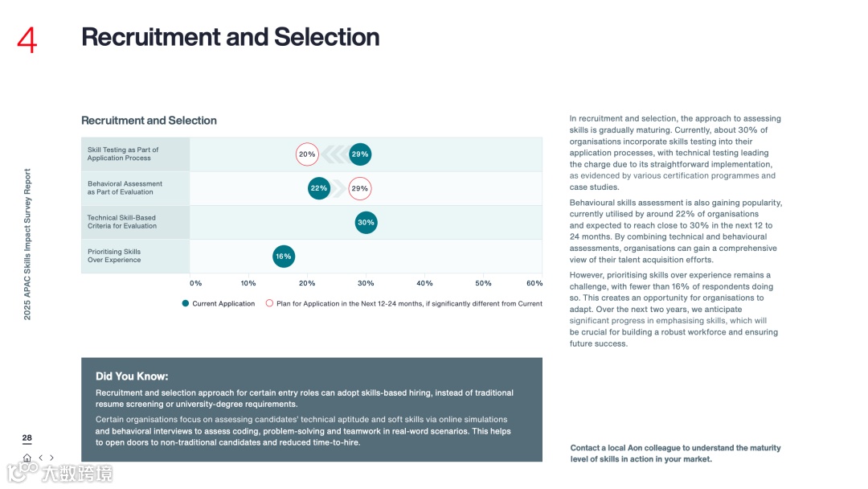The height and width of the screenshot is (489, 868).
Task: Click the 16% Prioritising Skills bubble
Action: click(284, 257)
